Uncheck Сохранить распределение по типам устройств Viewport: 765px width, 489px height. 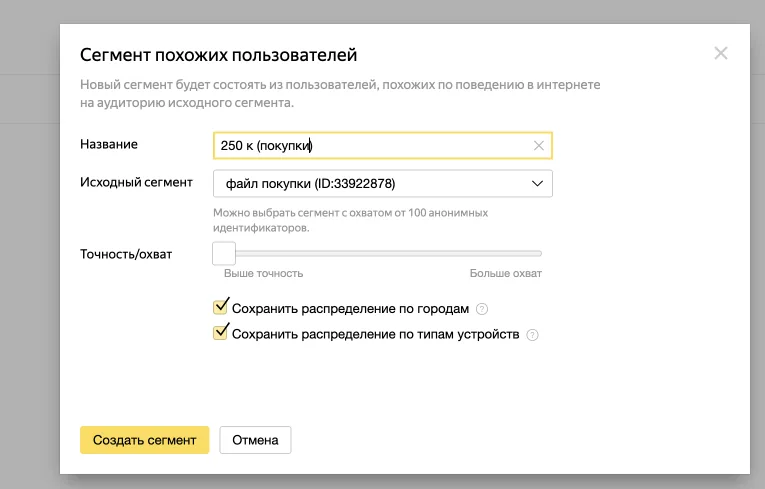[220, 333]
